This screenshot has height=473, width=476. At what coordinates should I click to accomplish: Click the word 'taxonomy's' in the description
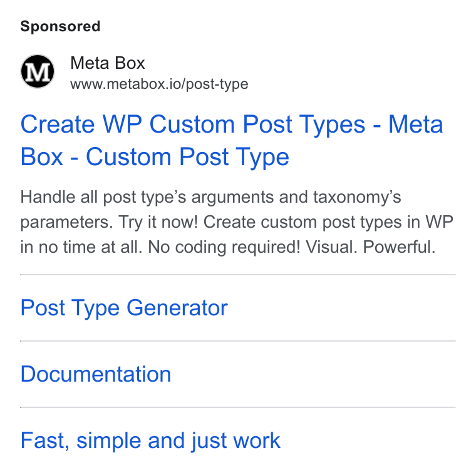tap(357, 197)
